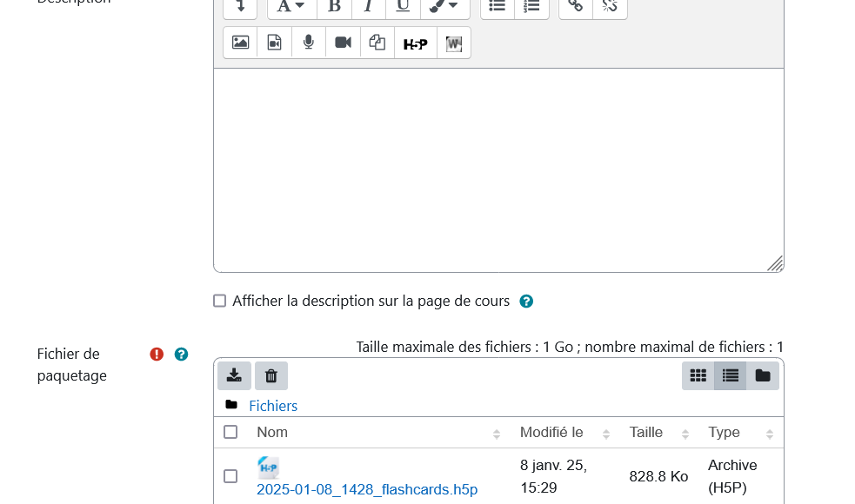Insert a numbered list
Viewport: 855px width, 504px height.
[531, 7]
